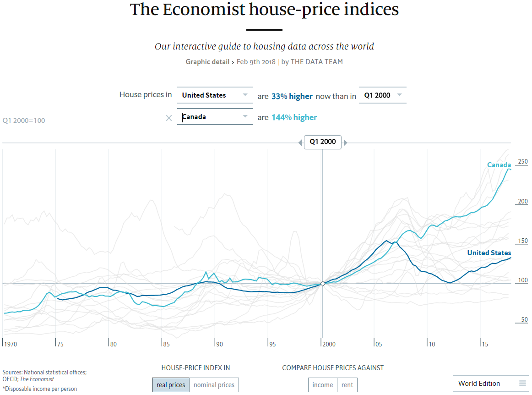
Task: Select real prices
Action: pos(170,385)
